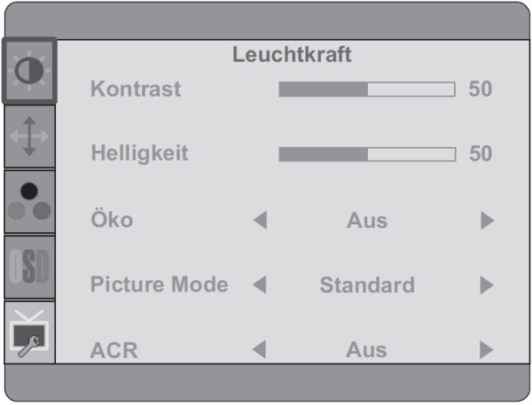The image size is (532, 405).
Task: Click right arrow for ACR
Action: click(486, 350)
